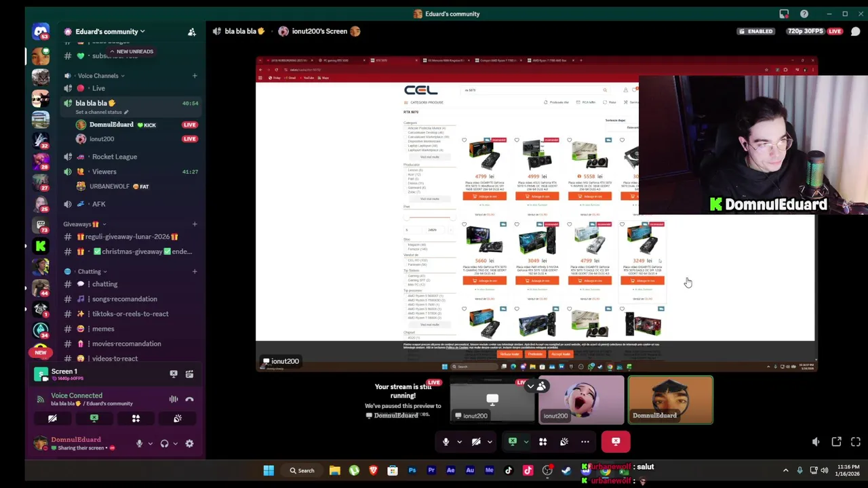
Task: Turn on camera in call control bar
Action: [476, 442]
